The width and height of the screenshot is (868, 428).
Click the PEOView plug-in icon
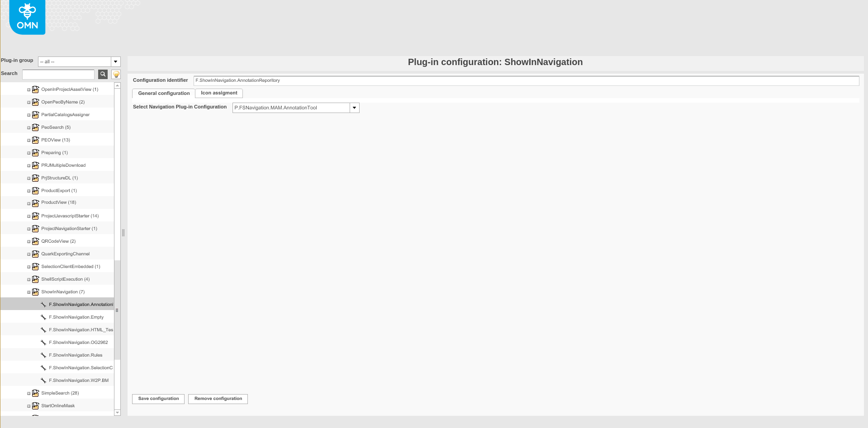pos(35,140)
